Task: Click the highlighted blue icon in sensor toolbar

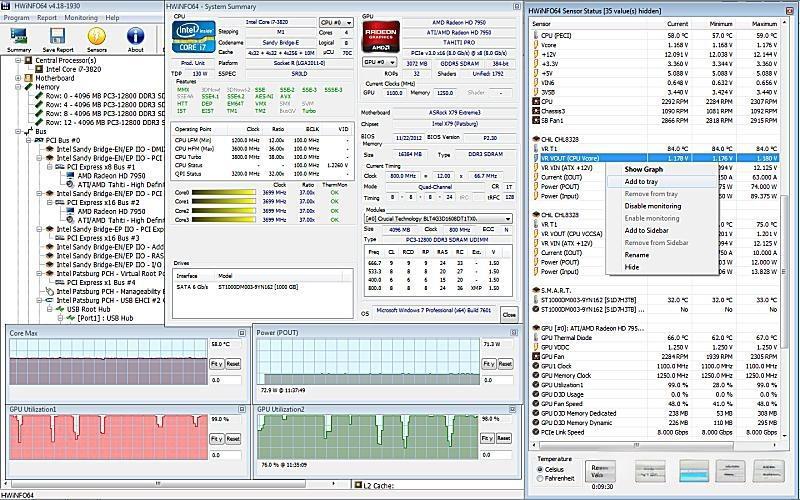Action: 694,471
